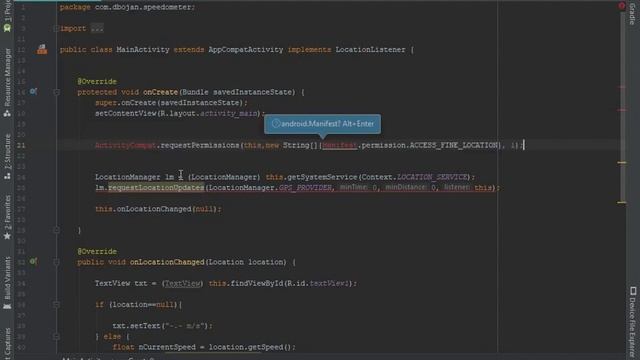The width and height of the screenshot is (640, 360).
Task: Click the GPS_PROVIDER constant
Action: pos(305,188)
